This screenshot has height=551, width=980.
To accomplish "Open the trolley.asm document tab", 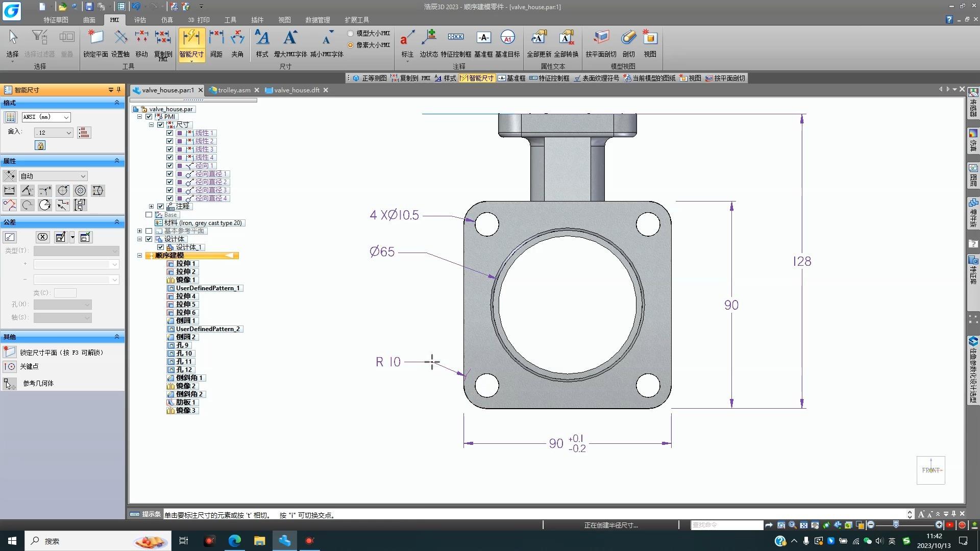I will (x=234, y=90).
